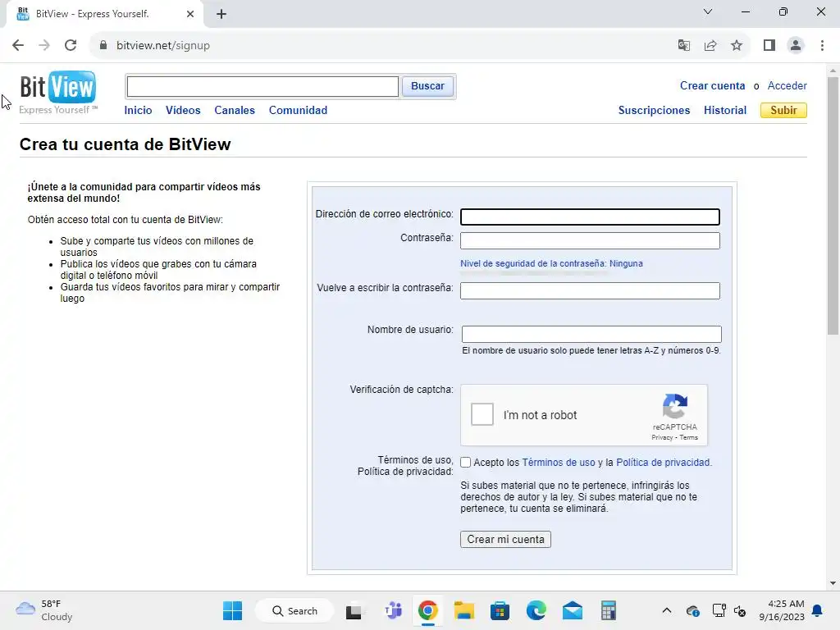Click the reCAPTCHA logo
Viewport: 840px width, 630px height.
[x=675, y=407]
